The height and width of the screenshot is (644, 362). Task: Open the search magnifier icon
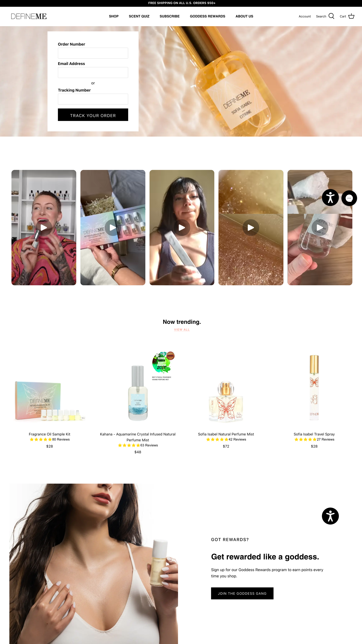(x=331, y=16)
